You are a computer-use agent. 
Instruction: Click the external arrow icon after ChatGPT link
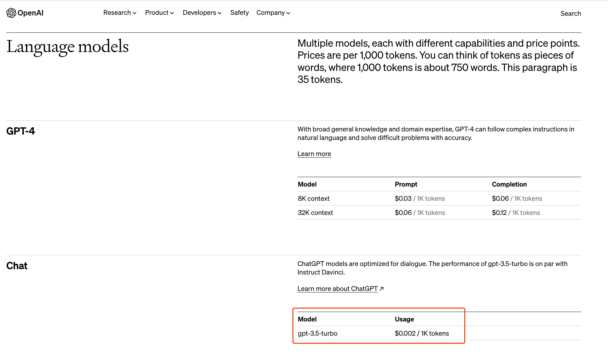(x=381, y=289)
